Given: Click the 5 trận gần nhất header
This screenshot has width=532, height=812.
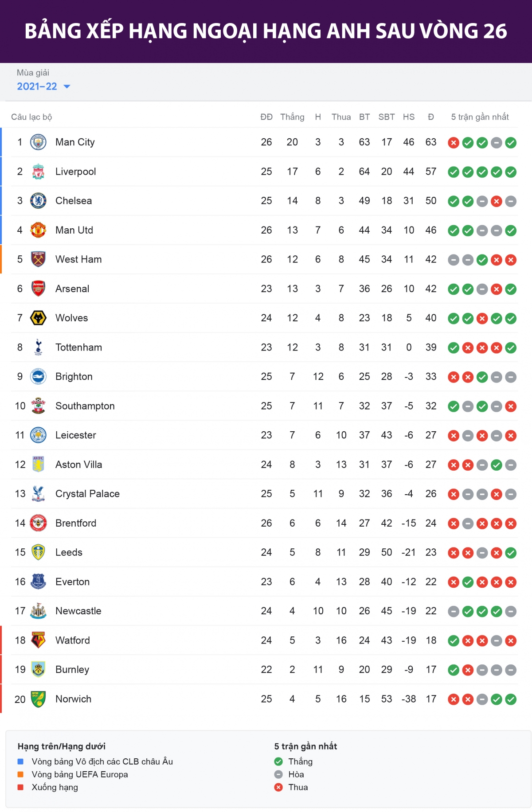Looking at the screenshot, I should point(480,117).
